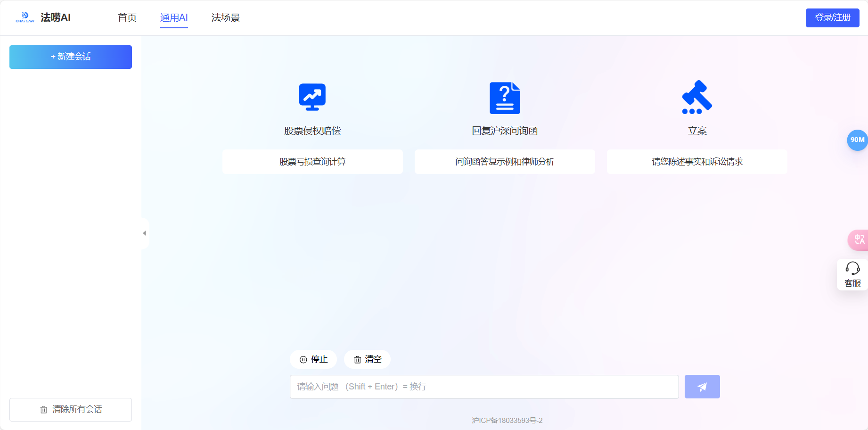Select the 股票侵权赔偿 chart icon
The height and width of the screenshot is (430, 868).
click(312, 97)
